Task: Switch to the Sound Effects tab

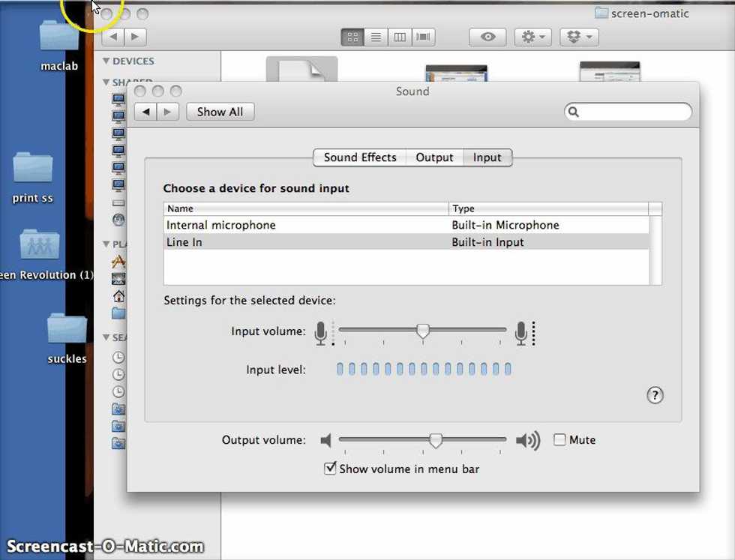Action: point(359,157)
